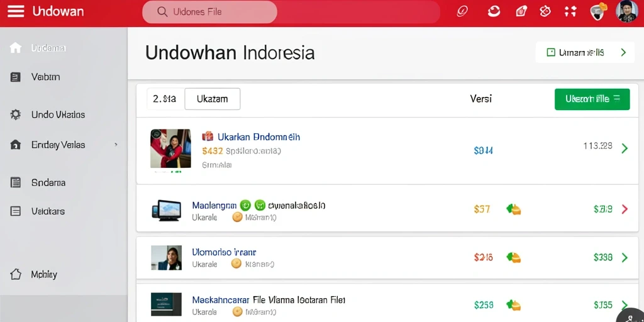The width and height of the screenshot is (644, 322).
Task: Open the Ukarkan row via green chevron
Action: [625, 148]
